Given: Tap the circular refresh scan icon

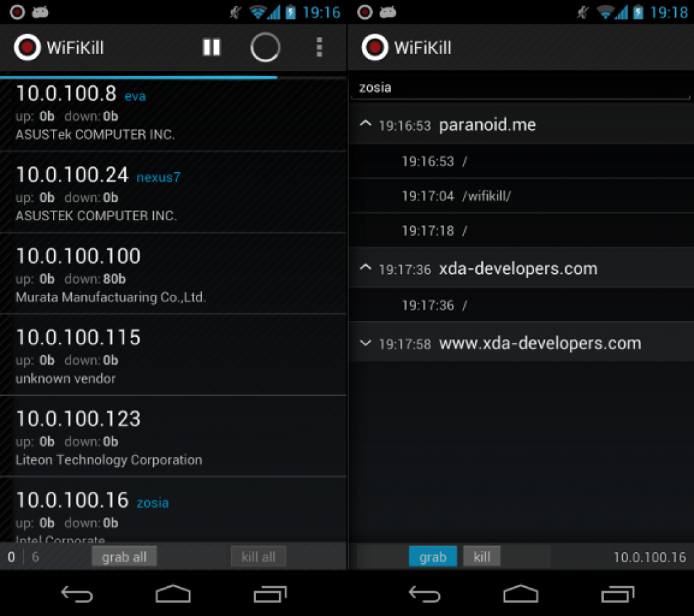Looking at the screenshot, I should click(x=265, y=47).
